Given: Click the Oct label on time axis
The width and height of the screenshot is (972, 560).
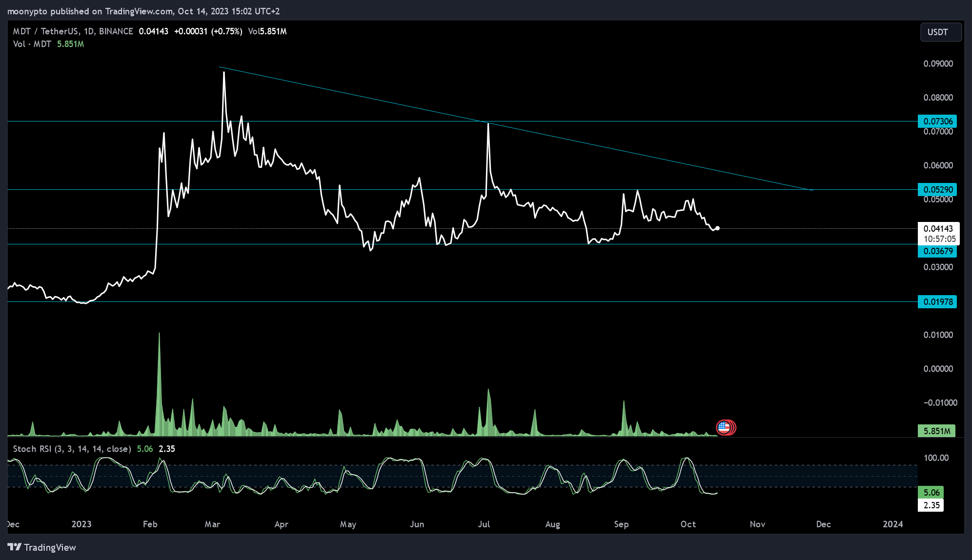Looking at the screenshot, I should pos(688,524).
